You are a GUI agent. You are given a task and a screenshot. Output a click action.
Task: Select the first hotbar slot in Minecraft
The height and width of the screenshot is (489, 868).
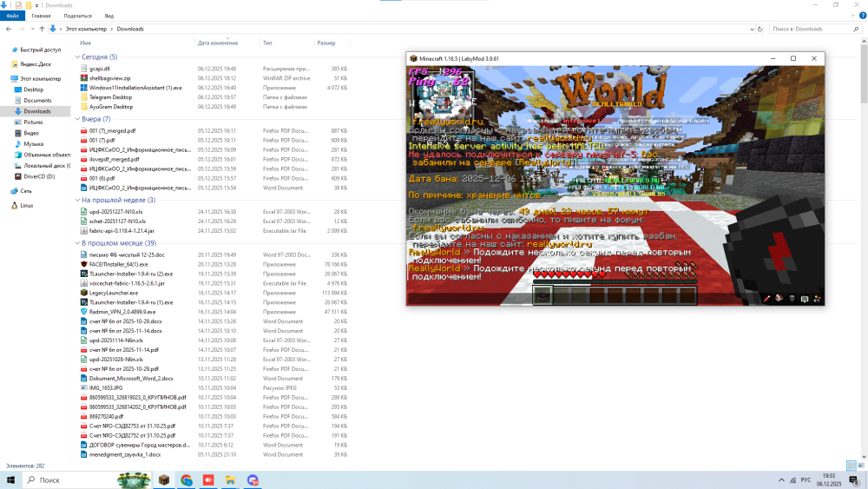[542, 295]
